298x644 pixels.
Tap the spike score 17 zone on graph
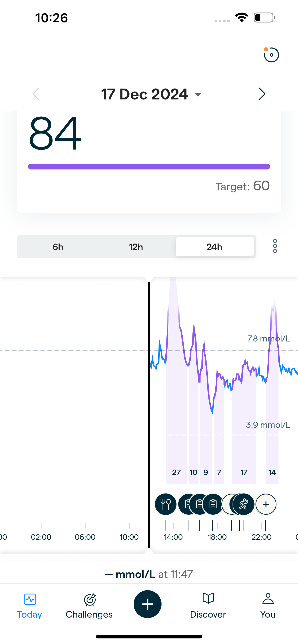[x=244, y=472]
